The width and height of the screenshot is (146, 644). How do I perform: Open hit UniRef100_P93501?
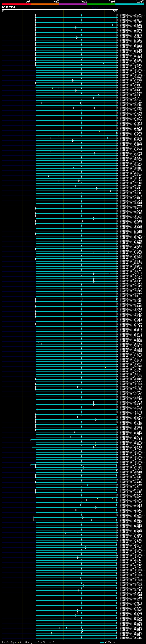[131, 32]
